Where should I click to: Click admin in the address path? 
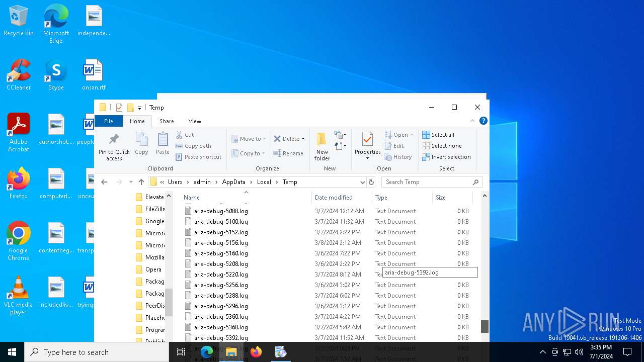click(x=202, y=182)
